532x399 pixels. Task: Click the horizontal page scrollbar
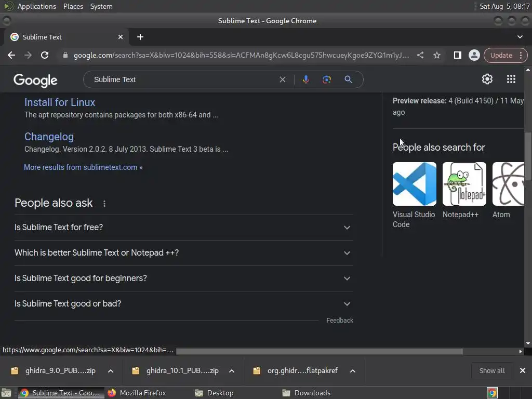coord(320,352)
